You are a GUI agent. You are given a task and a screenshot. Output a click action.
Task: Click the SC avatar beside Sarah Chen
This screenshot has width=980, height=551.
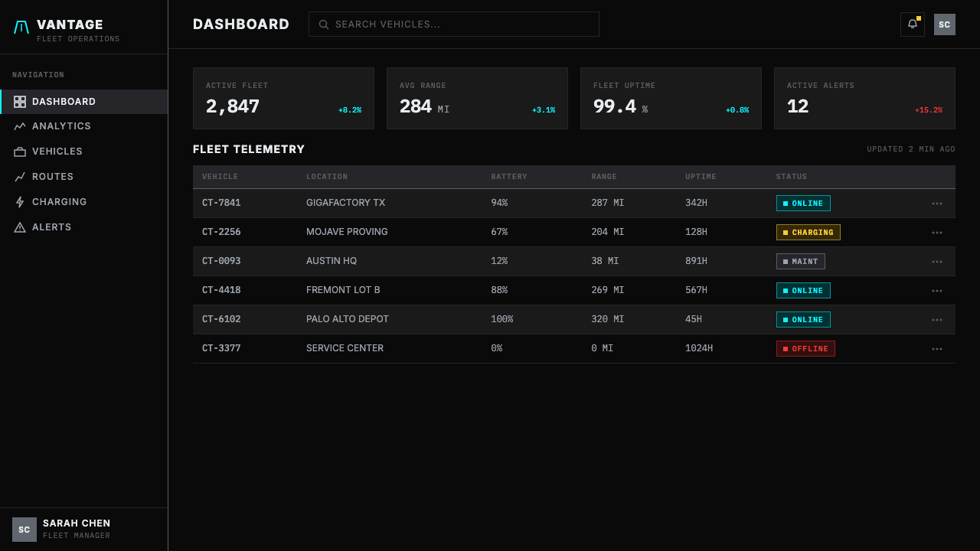click(24, 530)
